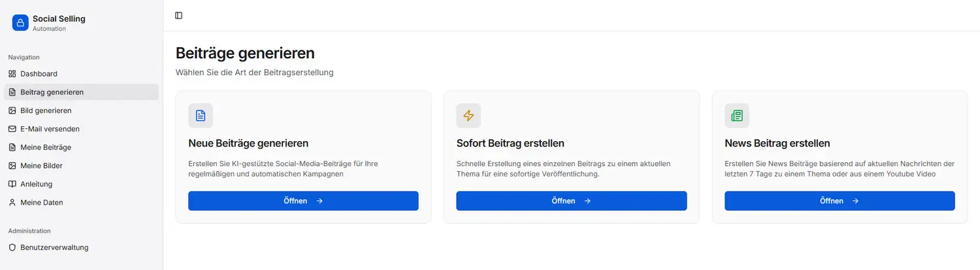This screenshot has height=270, width=980.
Task: Click the Meine Daten person icon
Action: coord(12,203)
